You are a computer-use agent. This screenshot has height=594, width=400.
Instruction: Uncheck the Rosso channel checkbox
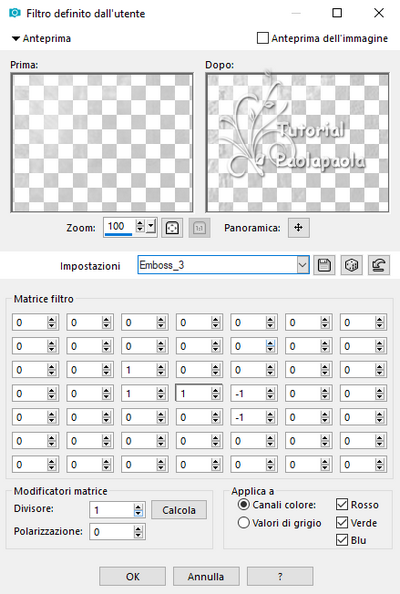[342, 504]
